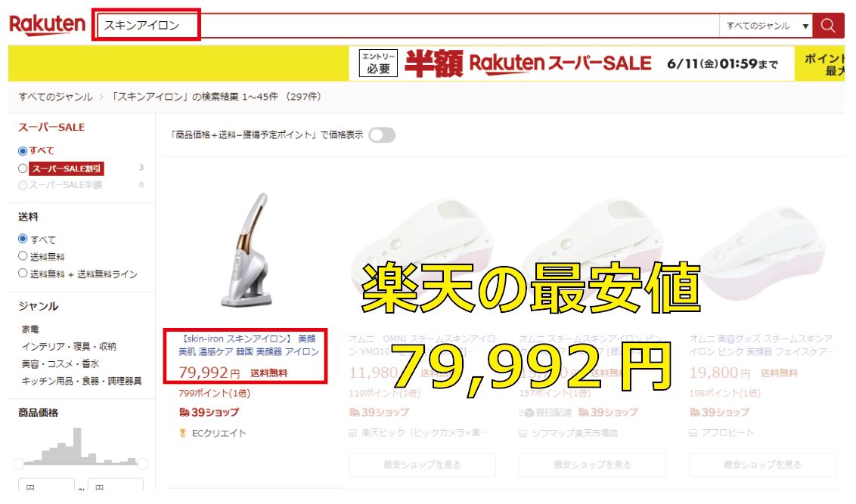Click the search field containing スキンアイロン

coord(408,26)
